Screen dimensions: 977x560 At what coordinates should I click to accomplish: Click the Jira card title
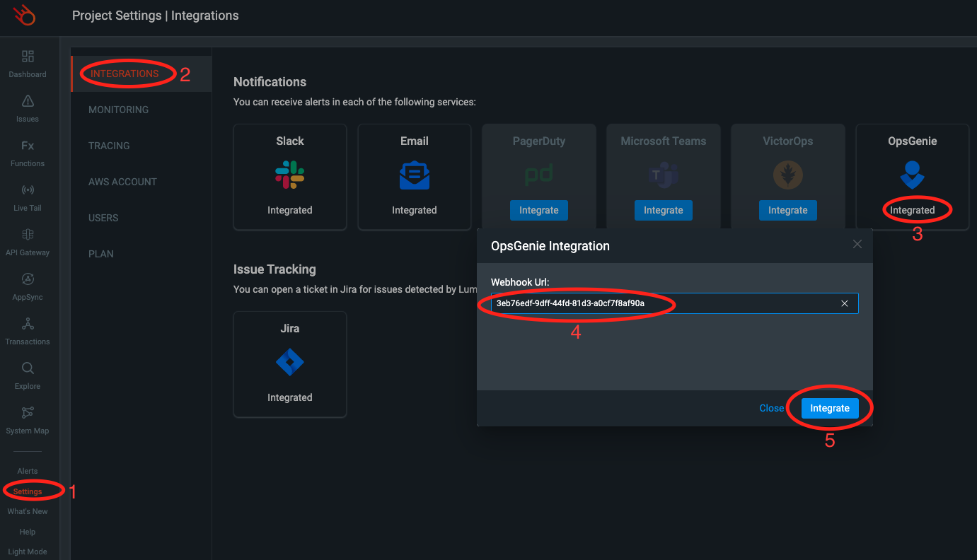(x=290, y=328)
